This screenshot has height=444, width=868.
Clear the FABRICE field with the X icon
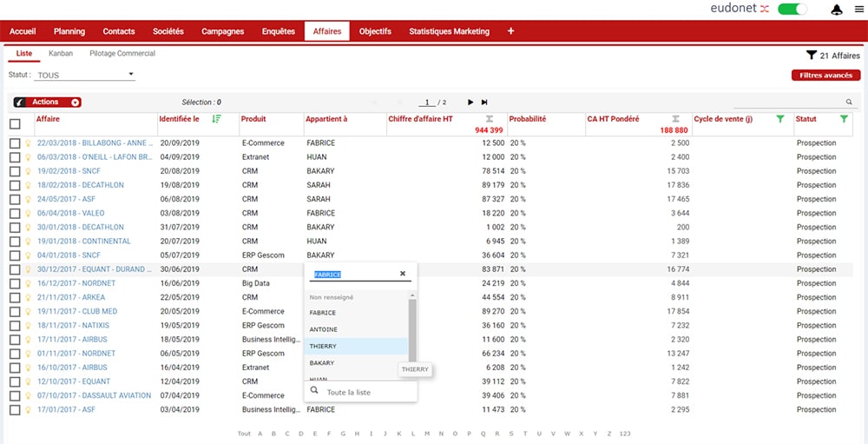(403, 274)
